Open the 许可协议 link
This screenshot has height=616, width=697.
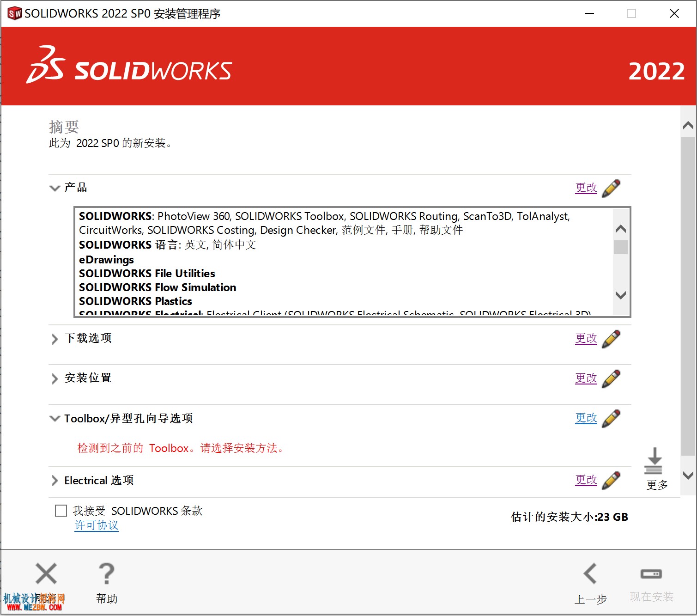[x=97, y=525]
